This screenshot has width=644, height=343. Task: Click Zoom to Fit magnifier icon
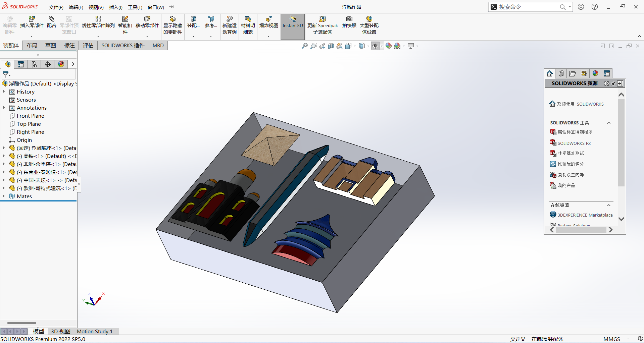(305, 46)
